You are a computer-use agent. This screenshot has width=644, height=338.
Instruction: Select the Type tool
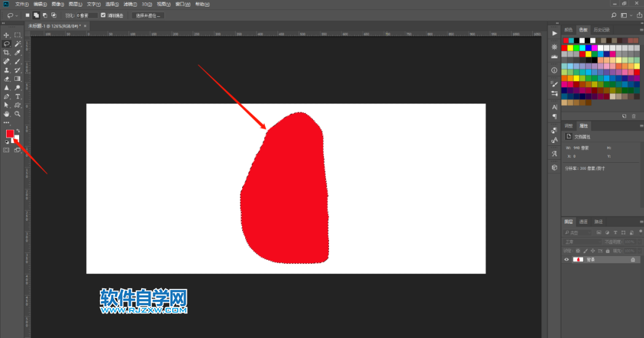coord(17,96)
